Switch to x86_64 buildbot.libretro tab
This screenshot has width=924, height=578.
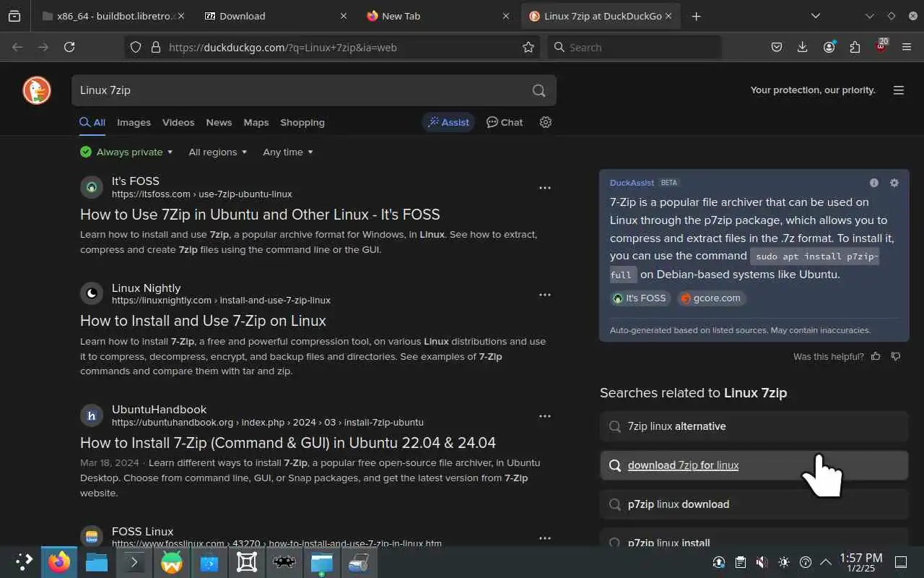pyautogui.click(x=114, y=16)
